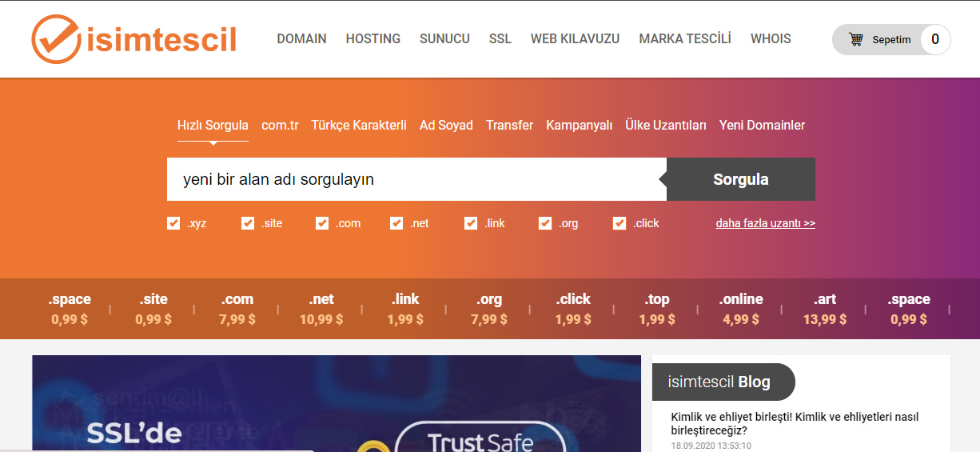Open the Kimlik ve ehliyet birleşti blog post
Screen dimensions: 980x452
(795, 423)
